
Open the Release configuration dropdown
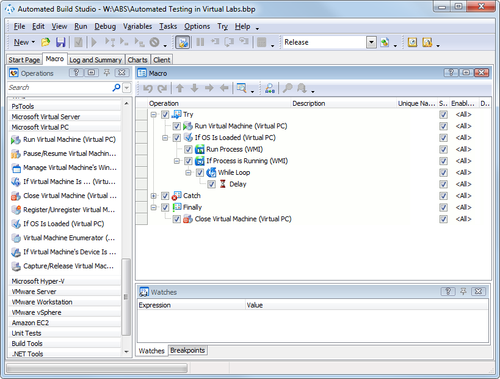pyautogui.click(x=372, y=42)
